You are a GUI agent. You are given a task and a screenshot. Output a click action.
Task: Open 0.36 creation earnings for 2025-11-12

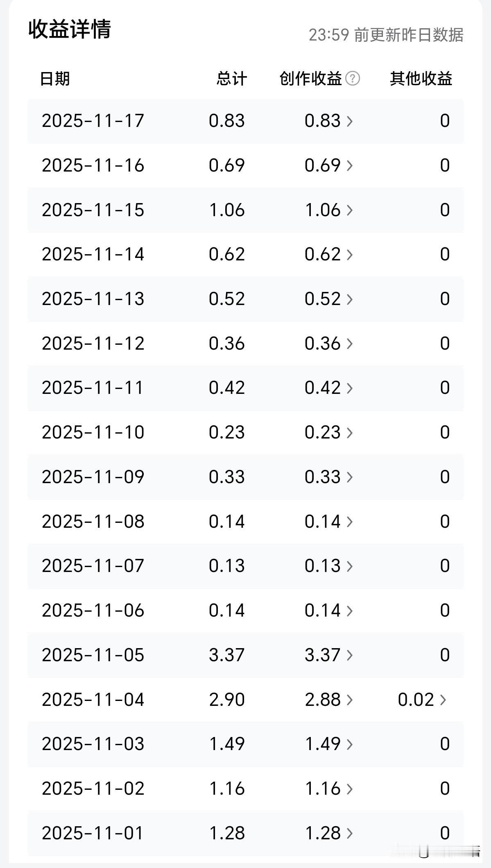tap(349, 344)
